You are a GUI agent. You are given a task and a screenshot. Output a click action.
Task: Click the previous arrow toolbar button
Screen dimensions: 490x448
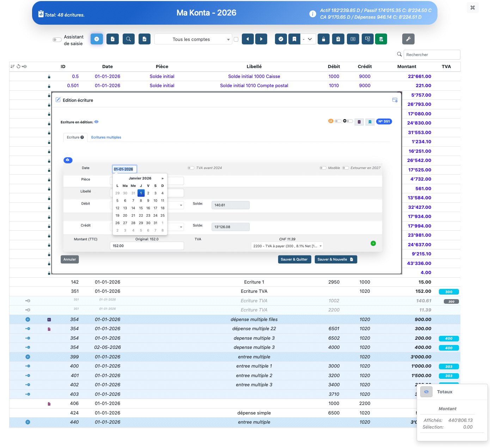click(247, 39)
